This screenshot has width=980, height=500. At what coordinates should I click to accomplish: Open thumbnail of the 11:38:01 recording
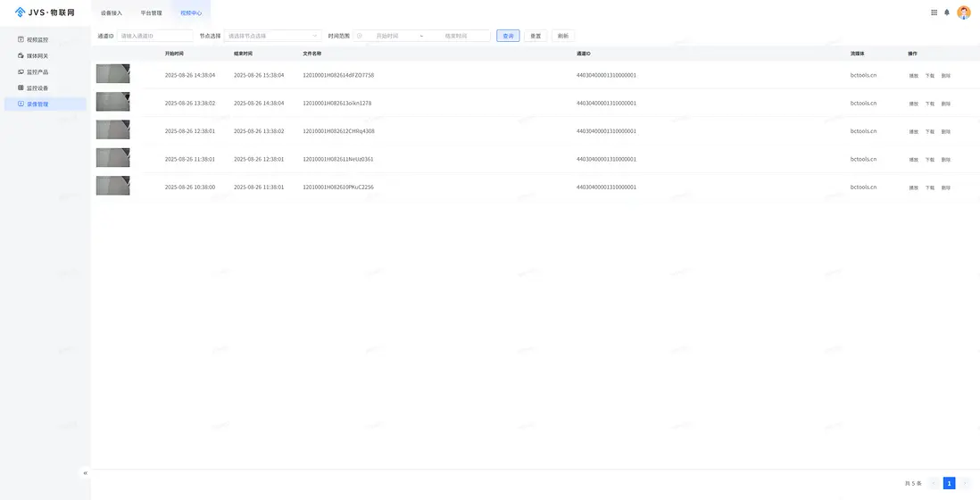[x=113, y=157]
